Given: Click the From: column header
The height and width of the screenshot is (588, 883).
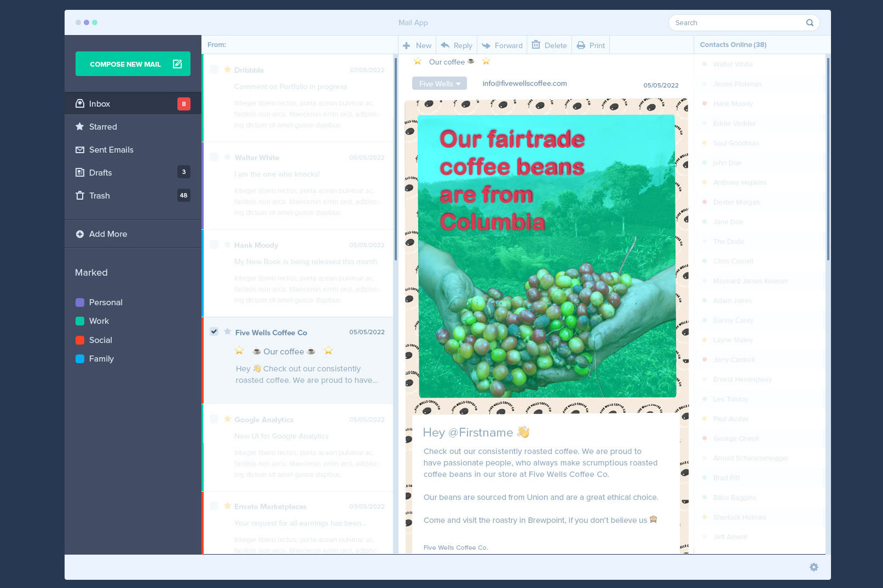Looking at the screenshot, I should click(217, 45).
